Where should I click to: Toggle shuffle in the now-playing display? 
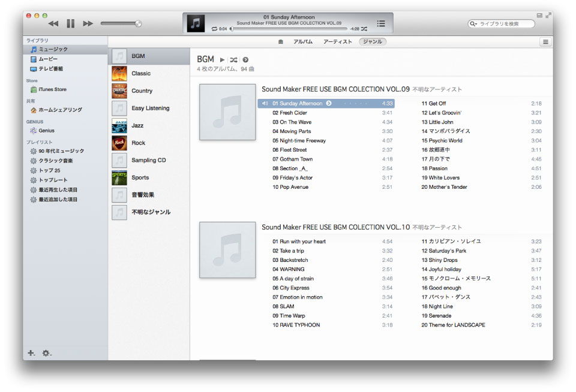[x=364, y=29]
